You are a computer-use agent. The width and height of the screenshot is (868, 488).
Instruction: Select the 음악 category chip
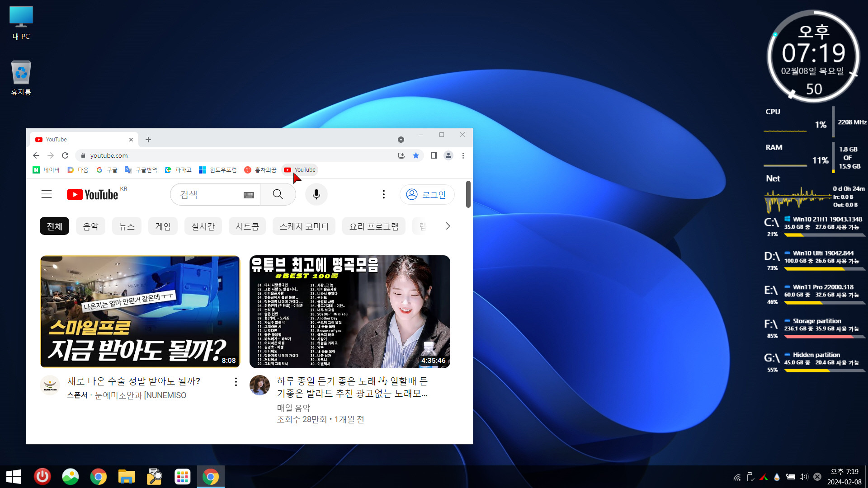click(90, 226)
